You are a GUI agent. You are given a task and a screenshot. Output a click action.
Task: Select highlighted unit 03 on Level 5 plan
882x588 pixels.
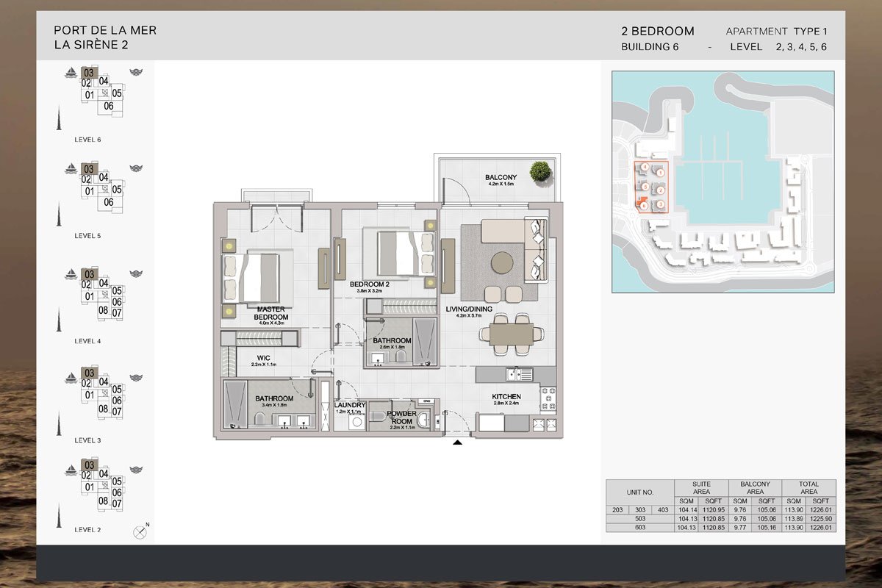pos(88,168)
